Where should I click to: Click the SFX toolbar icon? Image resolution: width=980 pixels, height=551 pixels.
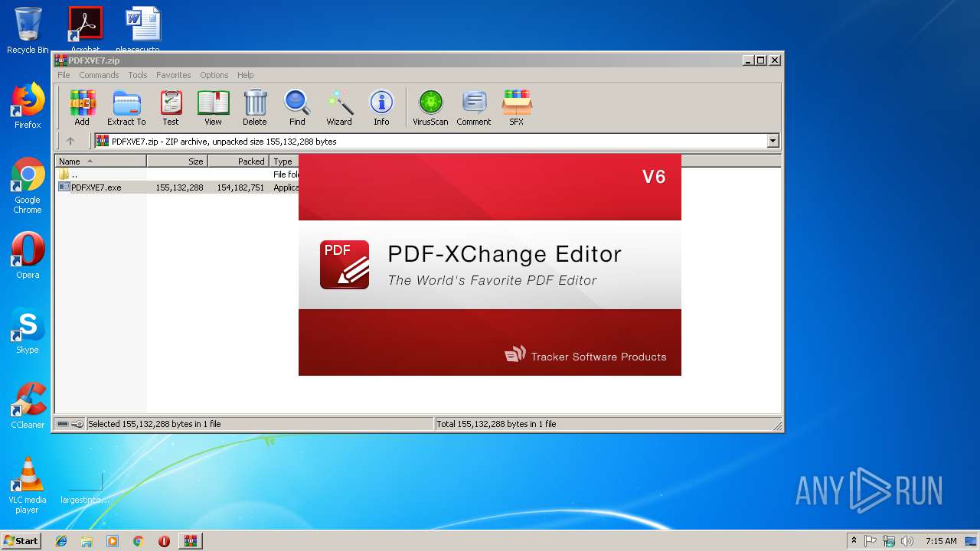tap(517, 107)
